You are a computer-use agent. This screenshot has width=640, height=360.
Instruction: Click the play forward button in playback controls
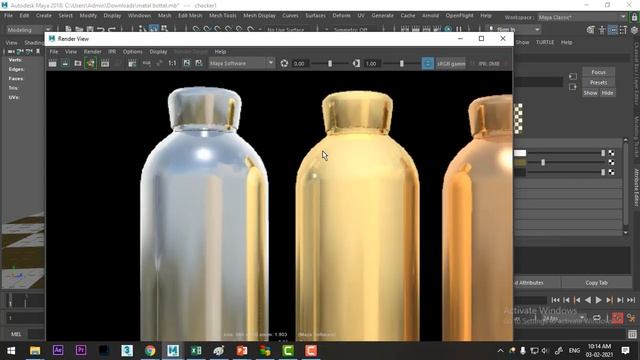point(598,300)
